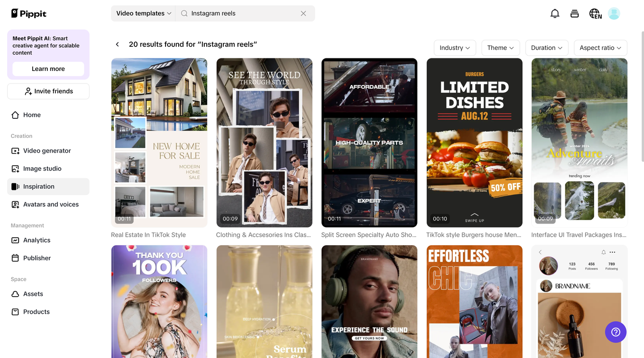
Task: Open Interface UI Travel Packages thumbnail
Action: tap(580, 142)
